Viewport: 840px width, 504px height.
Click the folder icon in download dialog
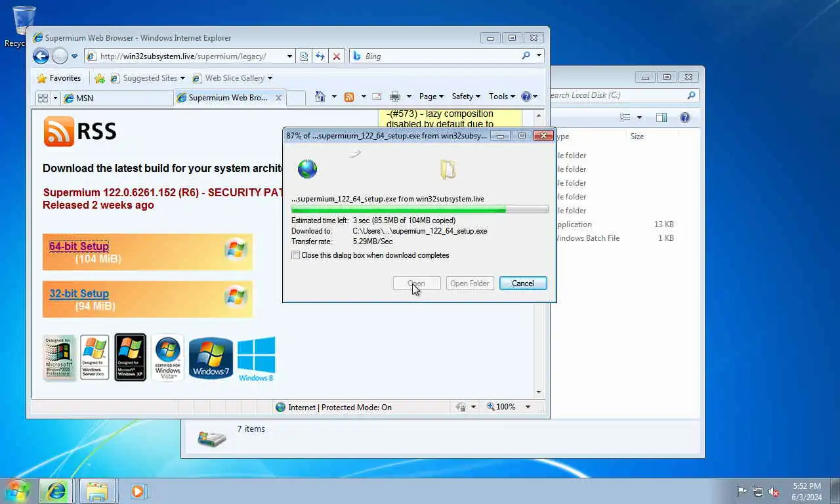(x=448, y=169)
